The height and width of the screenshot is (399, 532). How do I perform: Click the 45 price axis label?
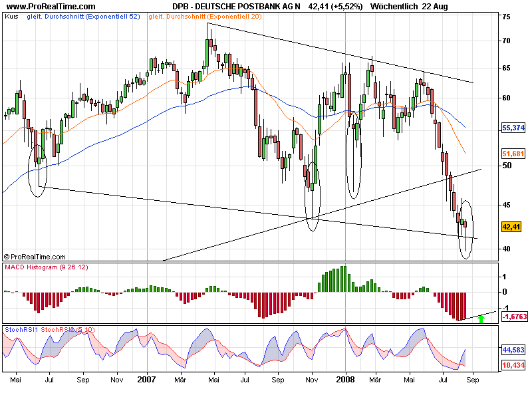coord(506,205)
